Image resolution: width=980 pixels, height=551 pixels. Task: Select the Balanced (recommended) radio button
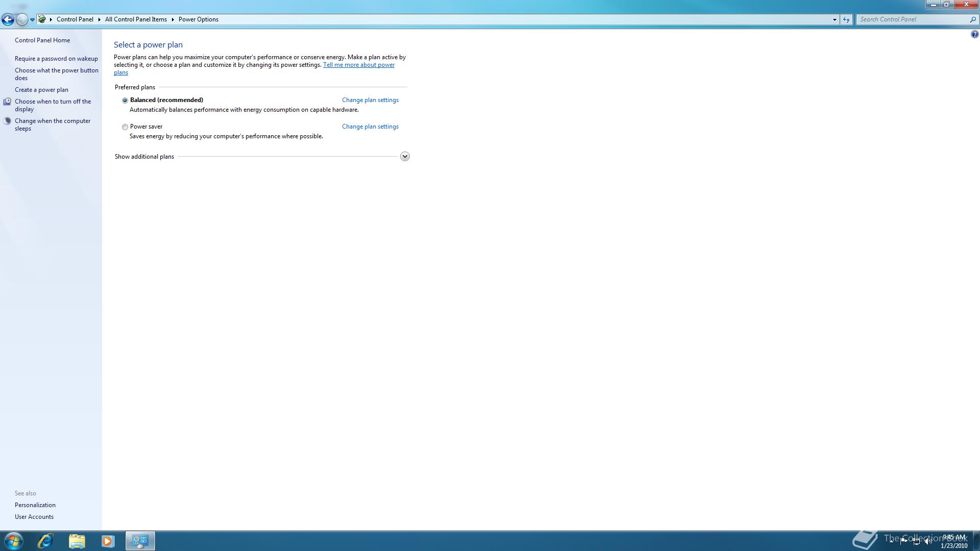click(125, 101)
